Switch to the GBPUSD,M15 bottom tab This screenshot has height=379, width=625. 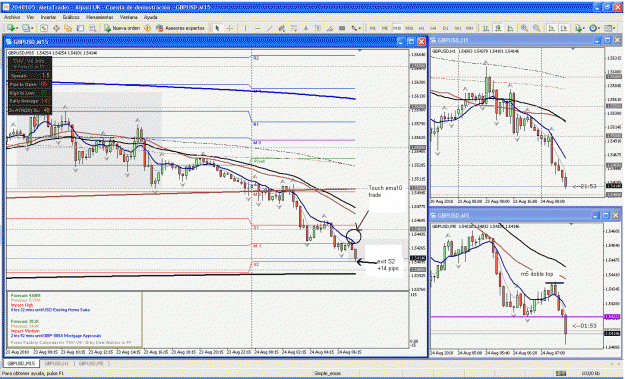pos(21,363)
